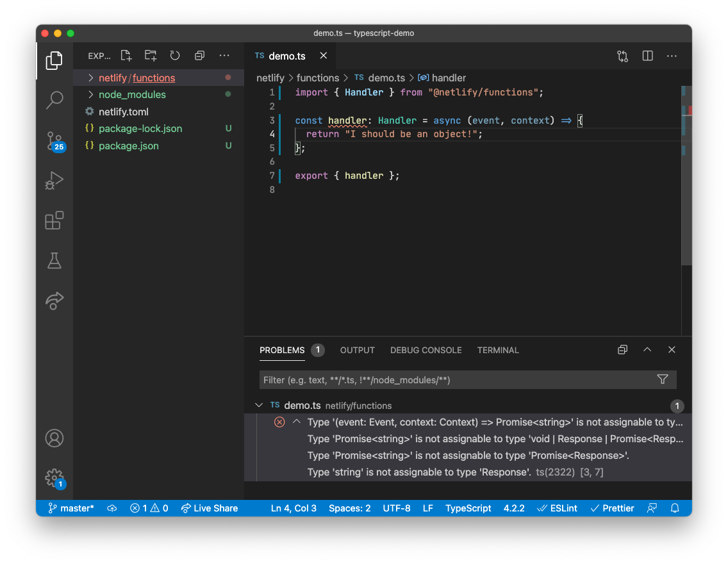
Task: Open the Search view in activity bar
Action: (54, 99)
